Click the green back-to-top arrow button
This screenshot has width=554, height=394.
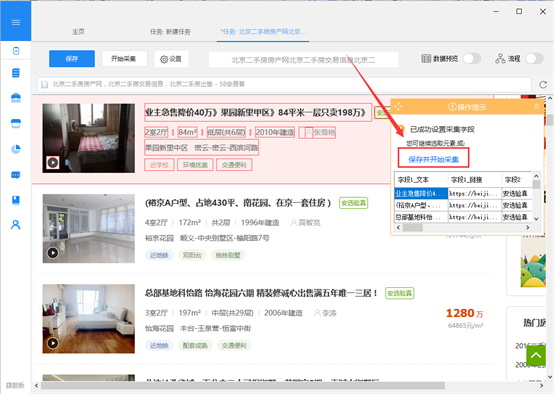[536, 355]
